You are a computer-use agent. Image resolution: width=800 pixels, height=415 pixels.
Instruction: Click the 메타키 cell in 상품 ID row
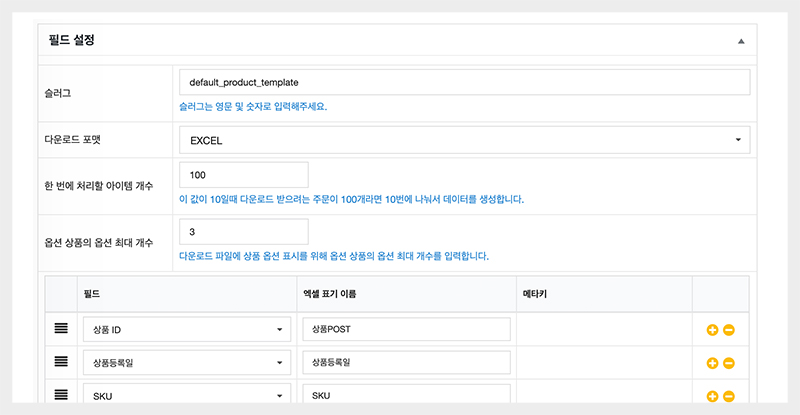603,331
